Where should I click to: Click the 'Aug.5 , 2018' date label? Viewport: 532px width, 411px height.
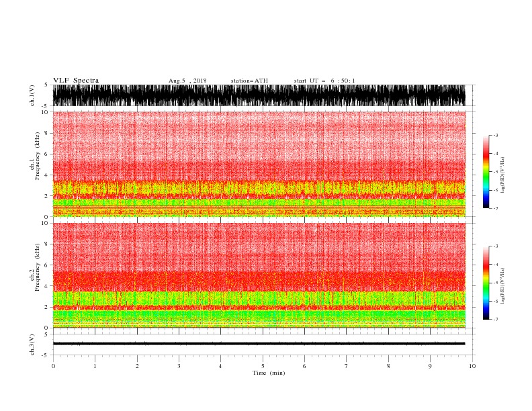coord(187,81)
